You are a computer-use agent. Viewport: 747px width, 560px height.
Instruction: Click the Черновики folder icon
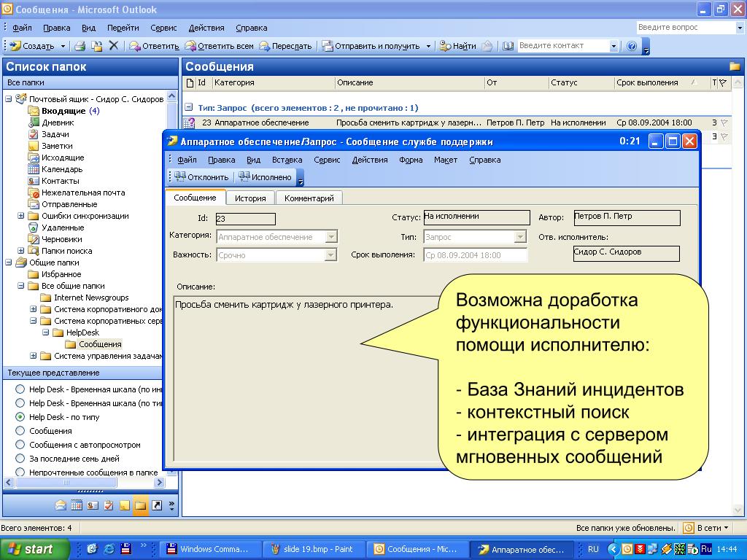point(34,239)
